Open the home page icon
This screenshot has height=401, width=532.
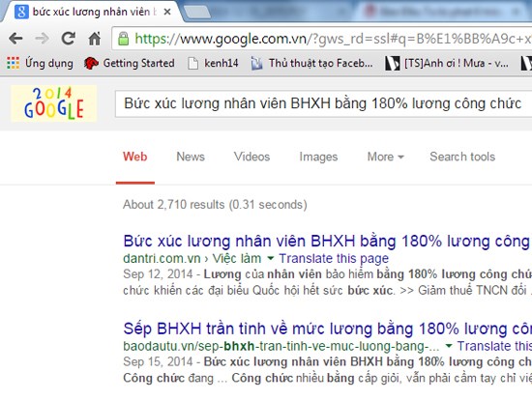click(95, 39)
